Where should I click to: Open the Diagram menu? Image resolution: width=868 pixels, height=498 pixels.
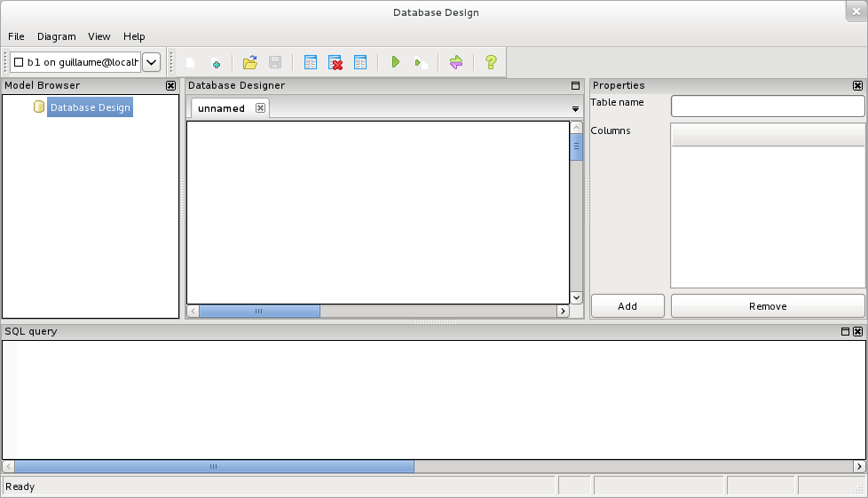(57, 36)
